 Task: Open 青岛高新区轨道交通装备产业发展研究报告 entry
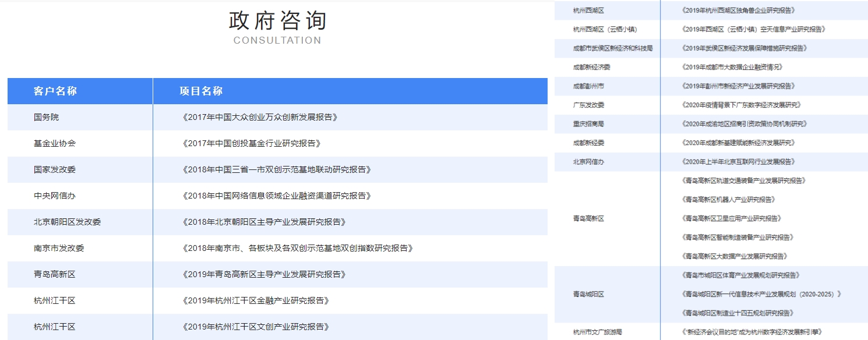coord(744,180)
